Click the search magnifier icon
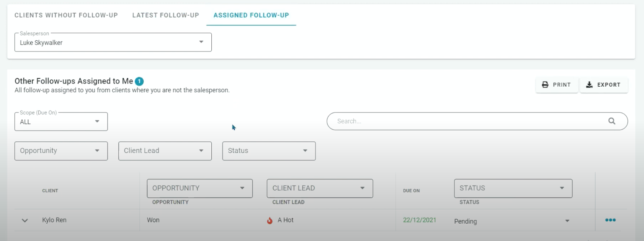Image resolution: width=644 pixels, height=241 pixels. (611, 121)
